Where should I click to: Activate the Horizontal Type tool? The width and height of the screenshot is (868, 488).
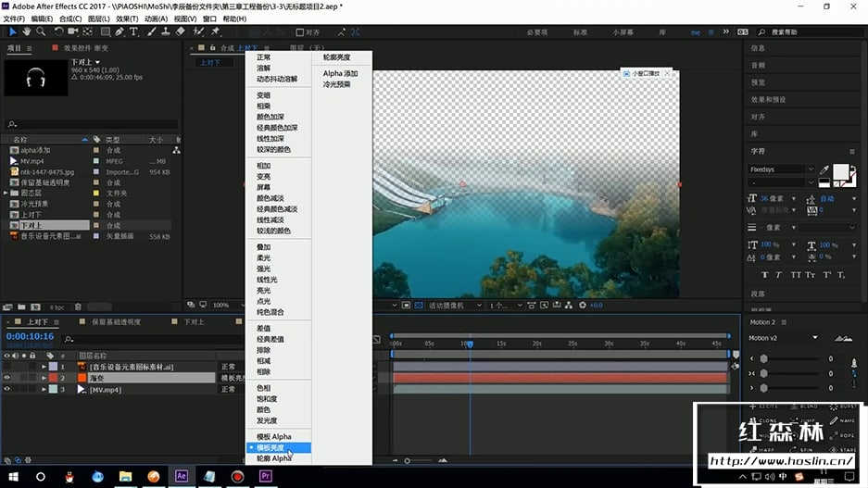(x=133, y=31)
